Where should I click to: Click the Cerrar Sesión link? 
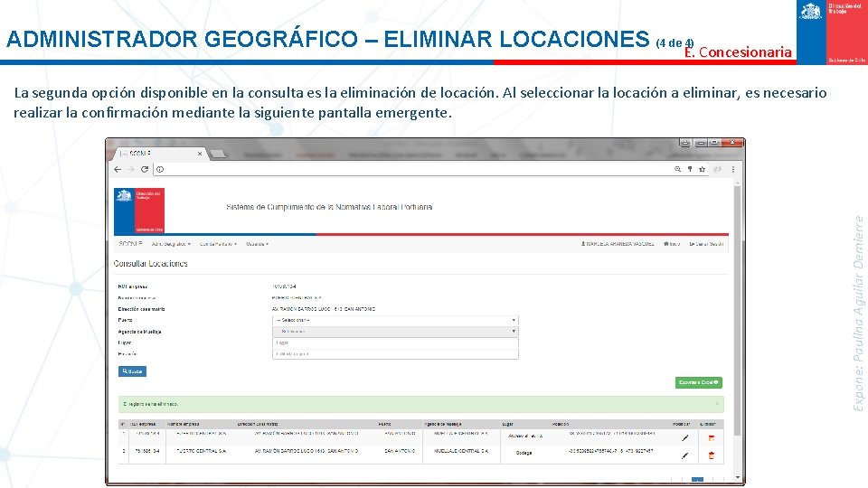[x=706, y=244]
